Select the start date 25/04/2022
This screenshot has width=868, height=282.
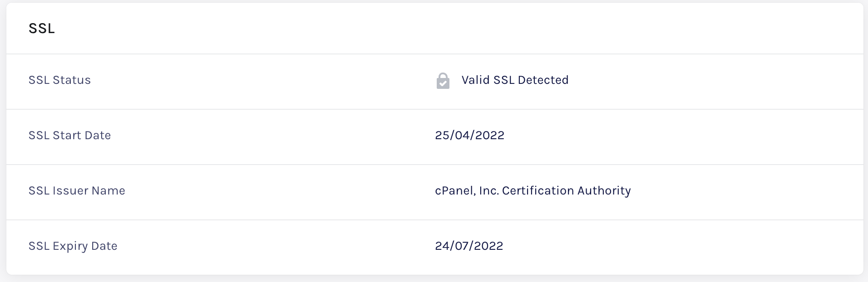pos(469,135)
